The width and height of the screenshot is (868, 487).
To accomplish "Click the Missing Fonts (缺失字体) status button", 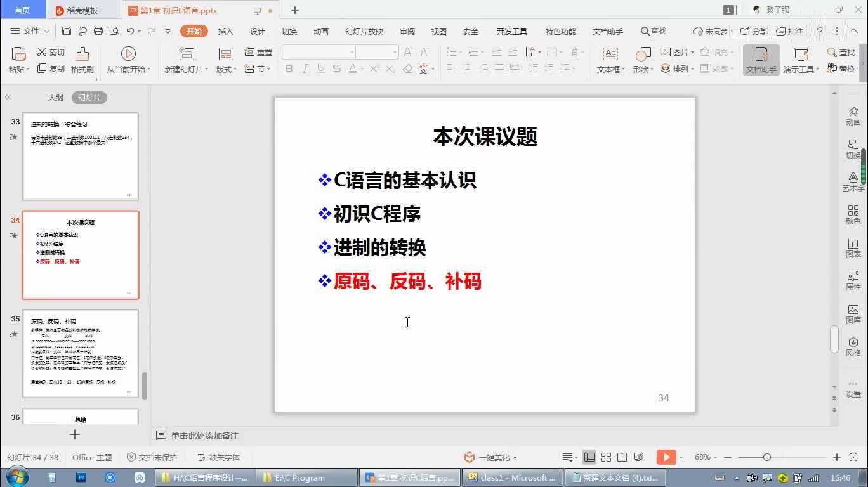I will point(219,457).
